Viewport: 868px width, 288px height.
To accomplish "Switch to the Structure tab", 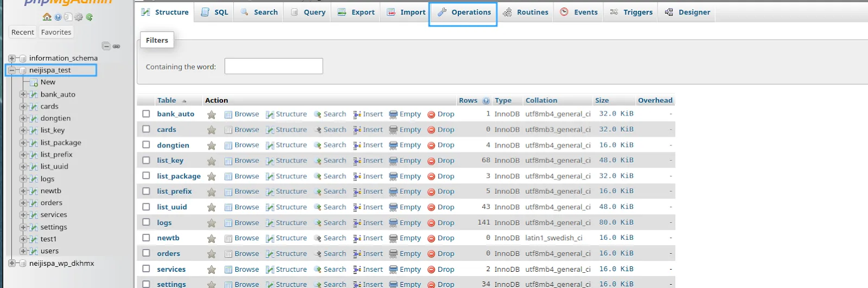I will 164,12.
